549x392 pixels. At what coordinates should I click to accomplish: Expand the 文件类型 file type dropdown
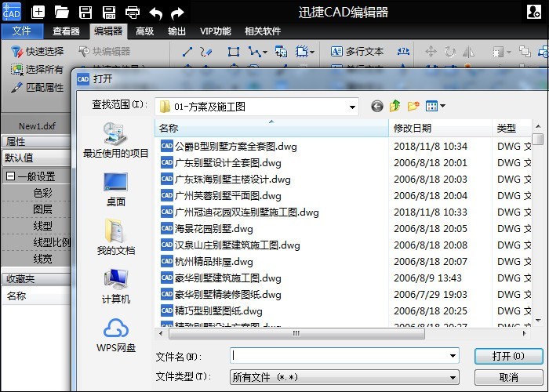tap(453, 377)
